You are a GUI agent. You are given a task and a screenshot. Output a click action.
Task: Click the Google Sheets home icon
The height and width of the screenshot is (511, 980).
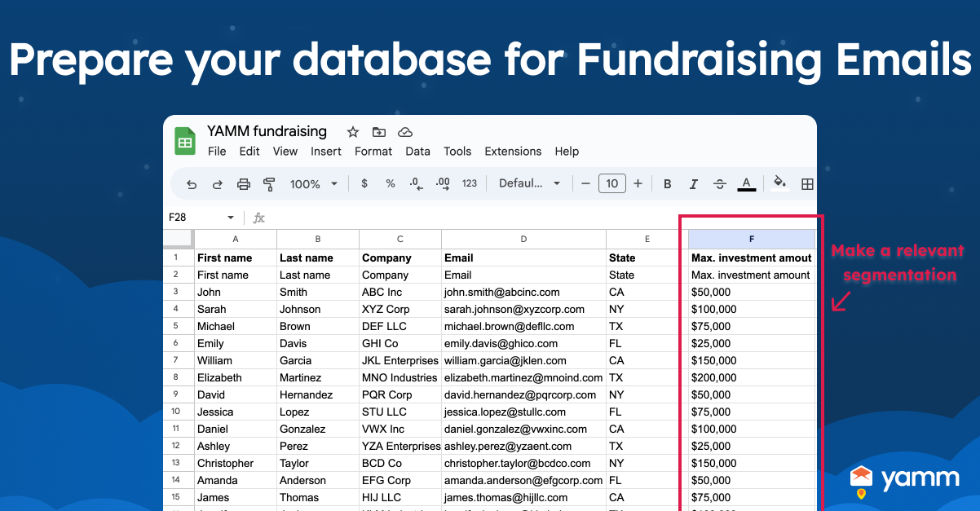185,141
